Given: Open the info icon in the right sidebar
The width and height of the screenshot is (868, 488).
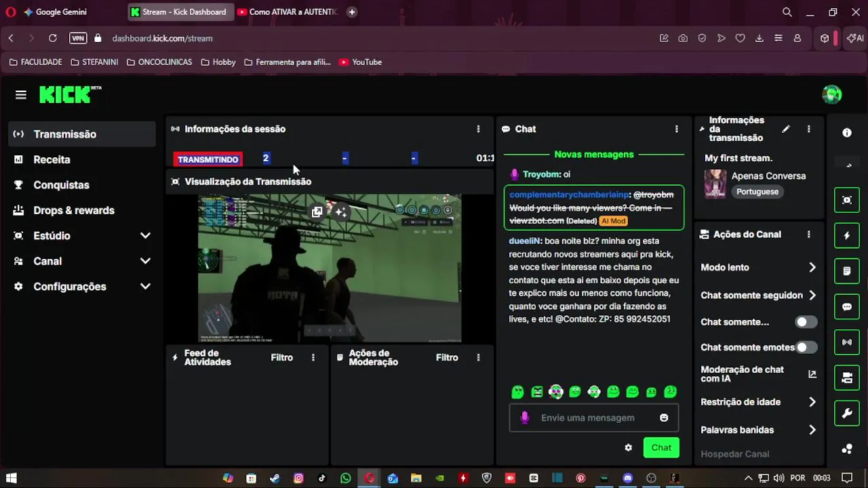Looking at the screenshot, I should (x=847, y=133).
